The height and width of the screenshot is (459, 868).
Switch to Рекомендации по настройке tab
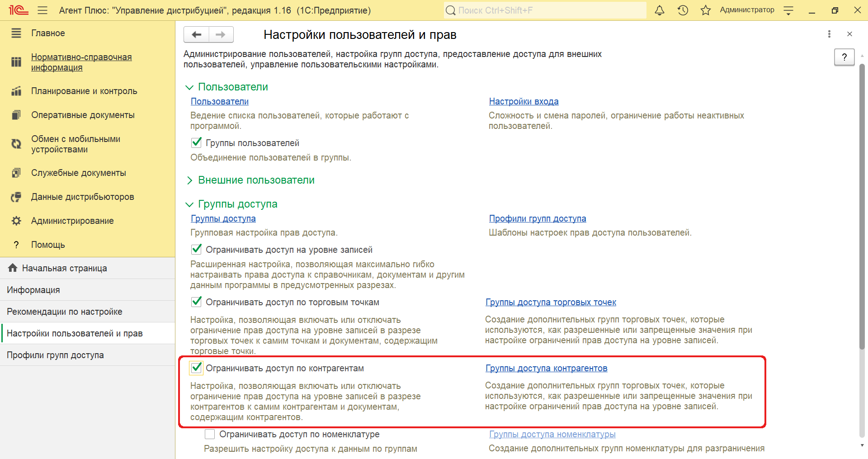[x=87, y=312]
